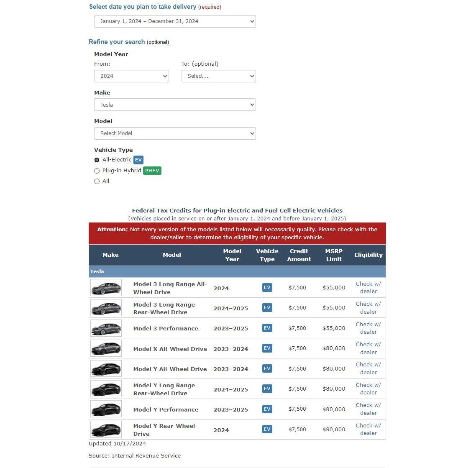Click the Vehicle Type column header
The image size is (476, 468).
[x=267, y=255]
